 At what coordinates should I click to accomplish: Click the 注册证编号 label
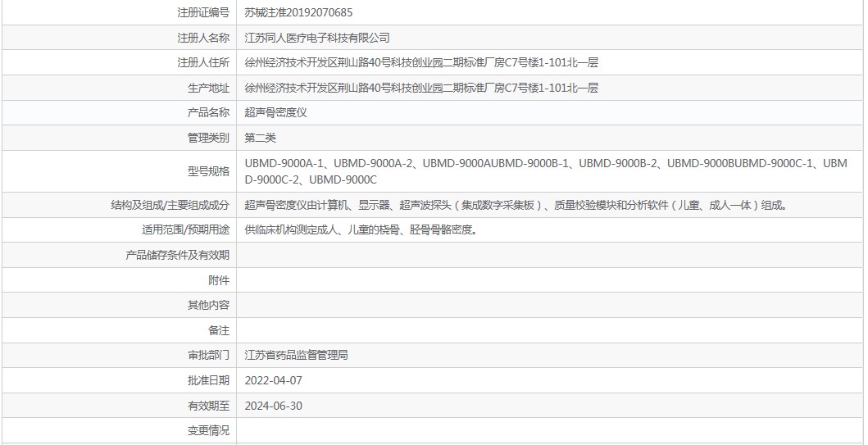coord(203,13)
